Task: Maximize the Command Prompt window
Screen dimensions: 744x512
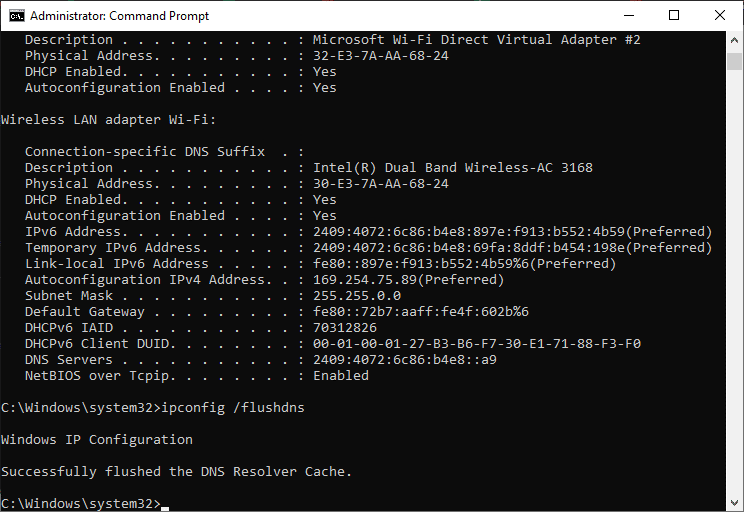Action: [674, 16]
